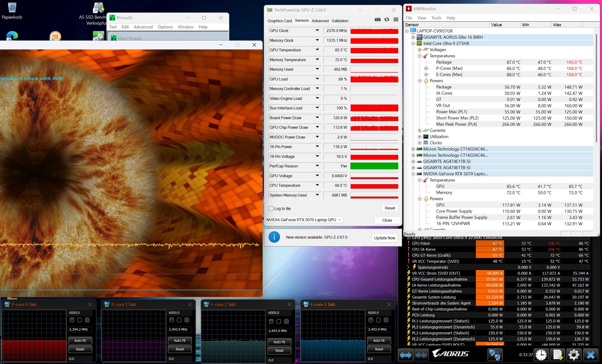
Task: Expand the GIGABYTE AORUS Elite 16 BWH node
Action: (413, 37)
